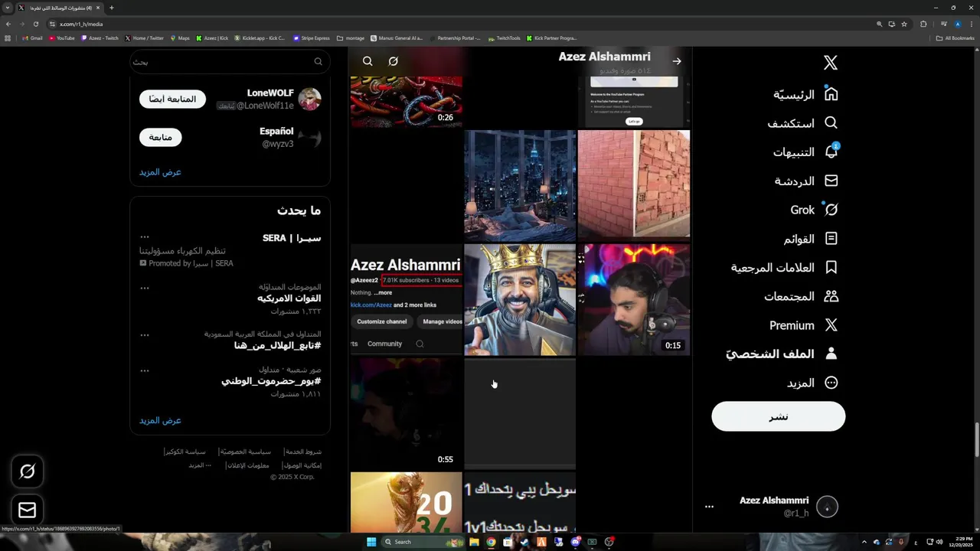Image resolution: width=980 pixels, height=551 pixels.
Task: Open the night city bedroom image
Action: (x=520, y=185)
